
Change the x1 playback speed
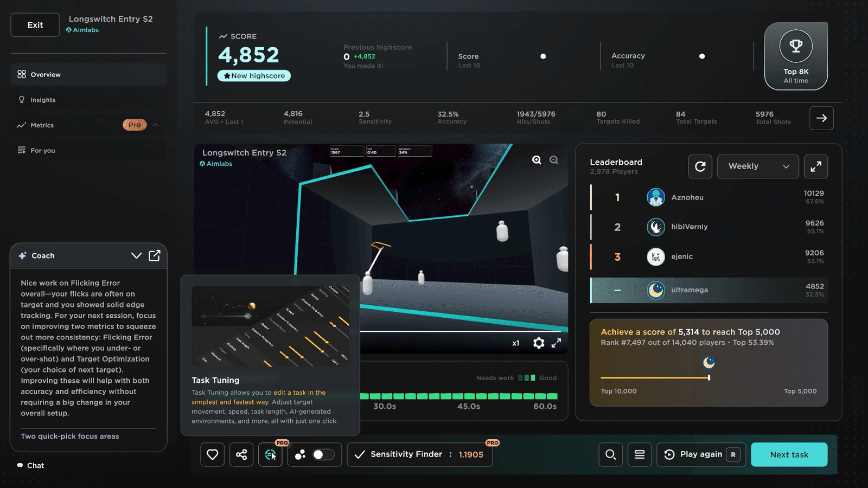click(515, 343)
